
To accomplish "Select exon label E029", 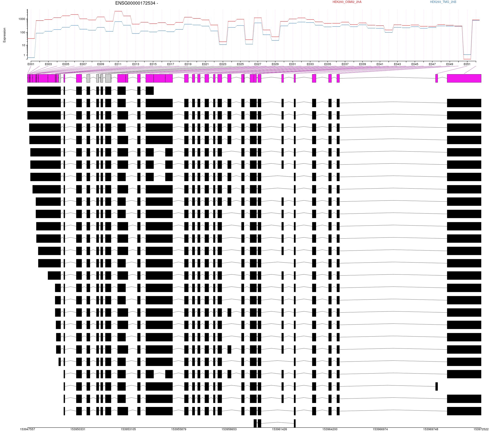I will click(275, 64).
